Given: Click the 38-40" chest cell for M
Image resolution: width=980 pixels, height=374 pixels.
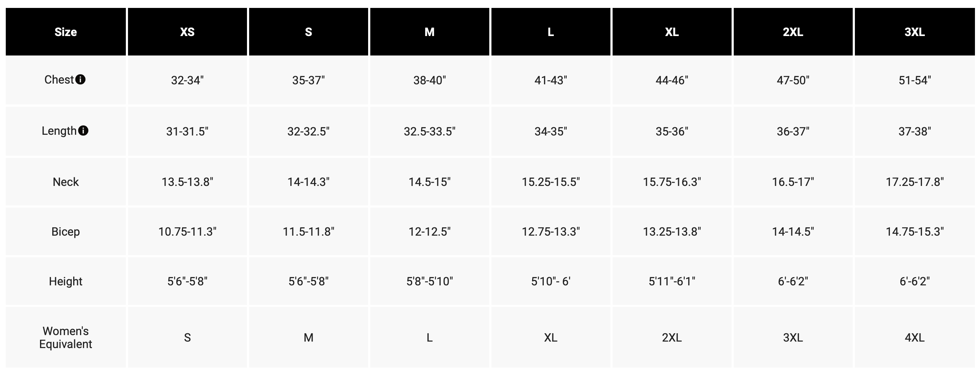Looking at the screenshot, I should [429, 80].
